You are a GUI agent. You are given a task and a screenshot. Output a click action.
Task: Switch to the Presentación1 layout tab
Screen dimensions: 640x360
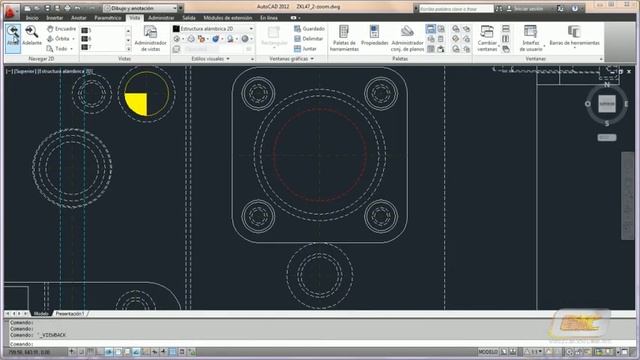[x=70, y=313]
